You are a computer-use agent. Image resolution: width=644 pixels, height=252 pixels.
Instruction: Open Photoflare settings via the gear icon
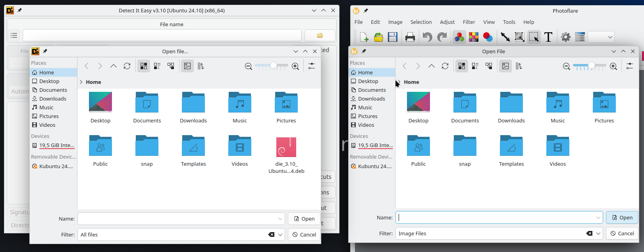tap(566, 37)
